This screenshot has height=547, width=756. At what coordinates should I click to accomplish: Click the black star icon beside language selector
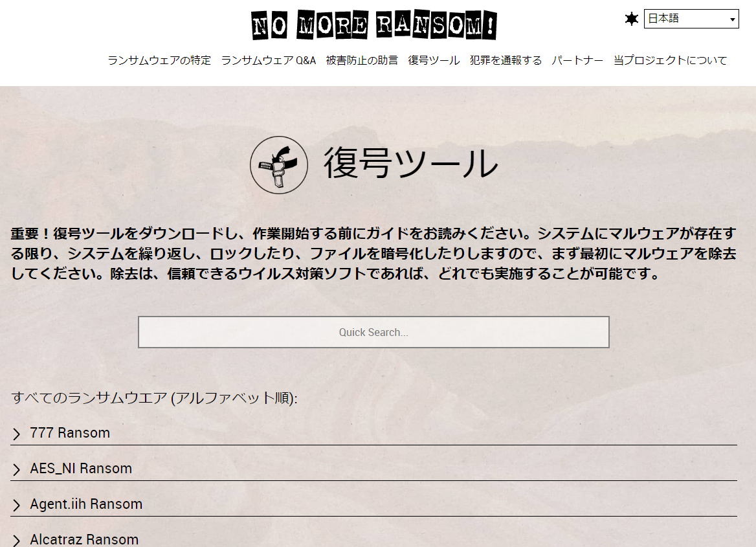(631, 19)
